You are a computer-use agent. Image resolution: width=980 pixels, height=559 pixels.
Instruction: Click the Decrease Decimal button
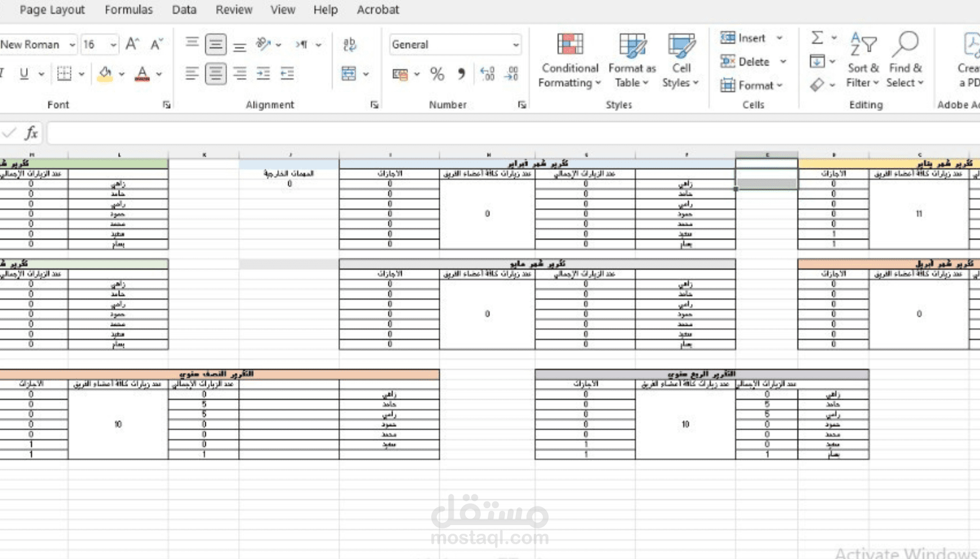click(x=511, y=74)
